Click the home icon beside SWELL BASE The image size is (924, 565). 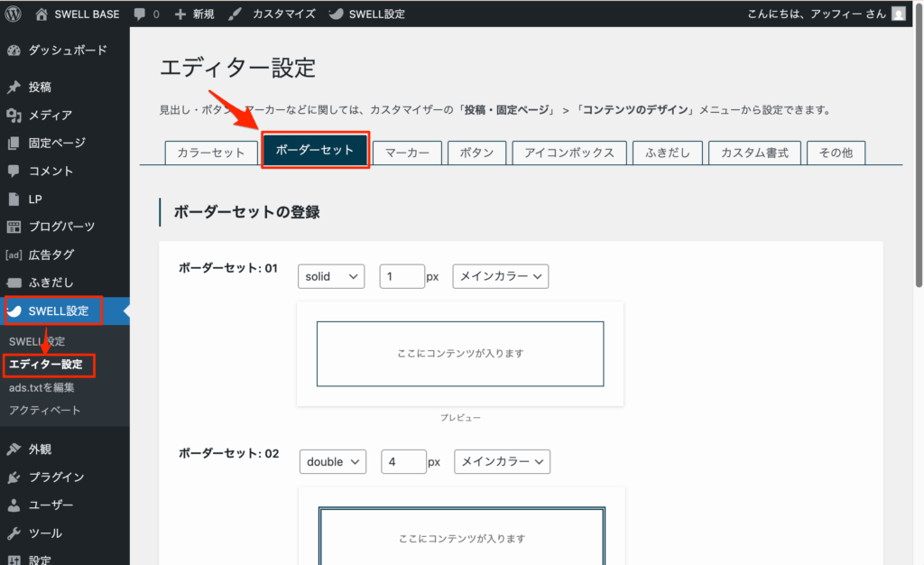[42, 14]
